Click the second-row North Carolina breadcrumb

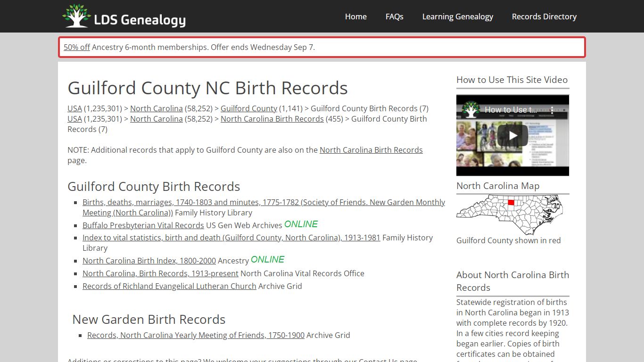tap(157, 119)
